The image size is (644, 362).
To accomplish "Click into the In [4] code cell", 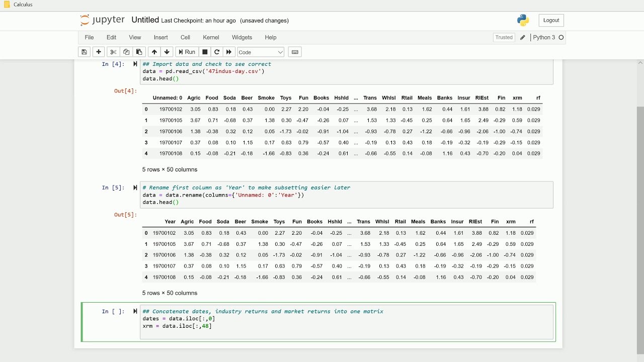I will click(x=347, y=71).
